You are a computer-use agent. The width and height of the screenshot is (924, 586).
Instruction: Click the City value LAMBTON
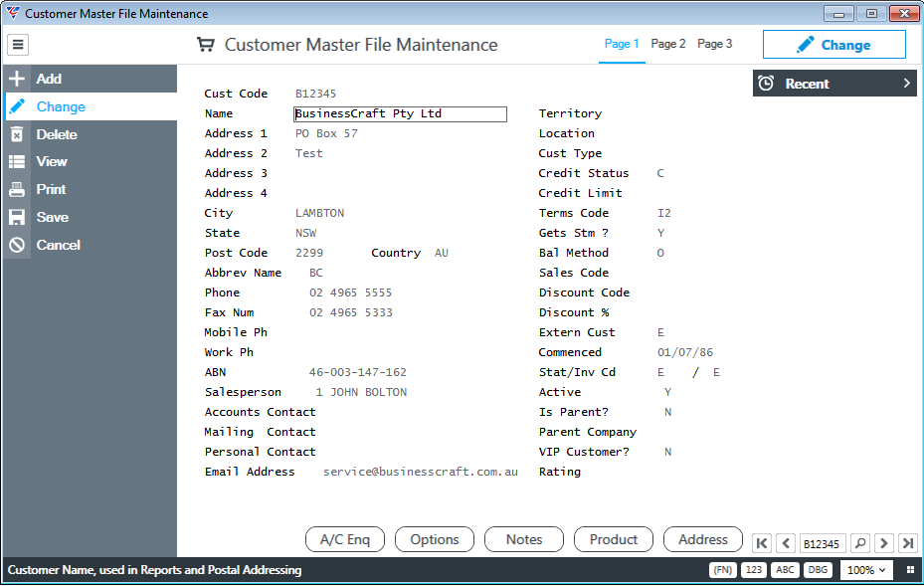(320, 213)
